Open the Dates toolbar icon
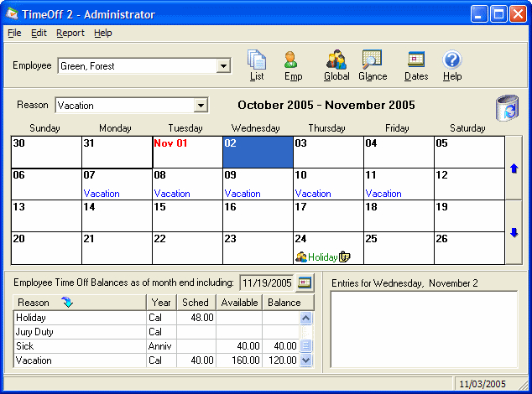This screenshot has width=532, height=394. [x=416, y=60]
